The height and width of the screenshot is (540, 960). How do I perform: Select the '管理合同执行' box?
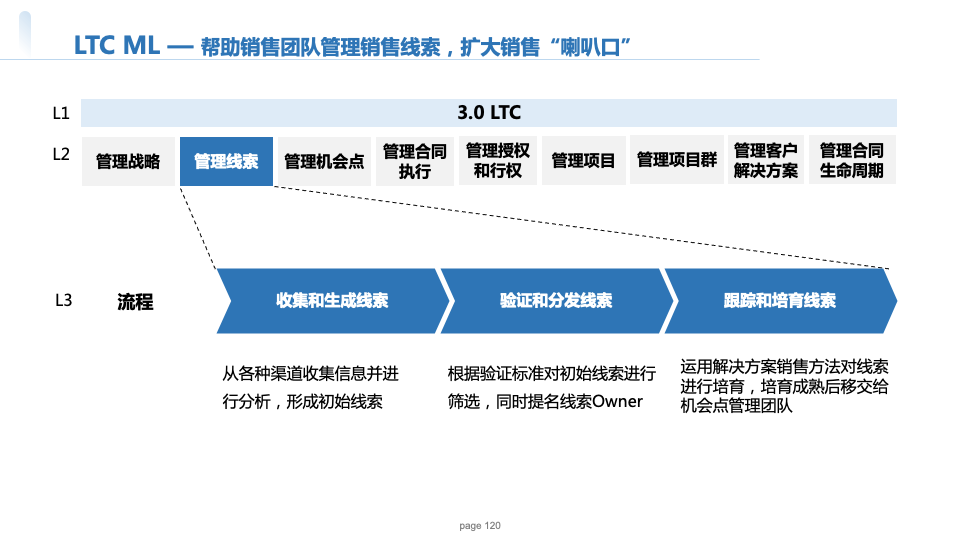[x=414, y=161]
